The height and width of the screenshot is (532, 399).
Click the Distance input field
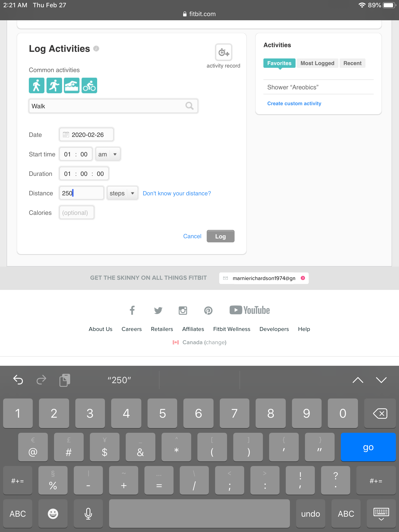(82, 193)
